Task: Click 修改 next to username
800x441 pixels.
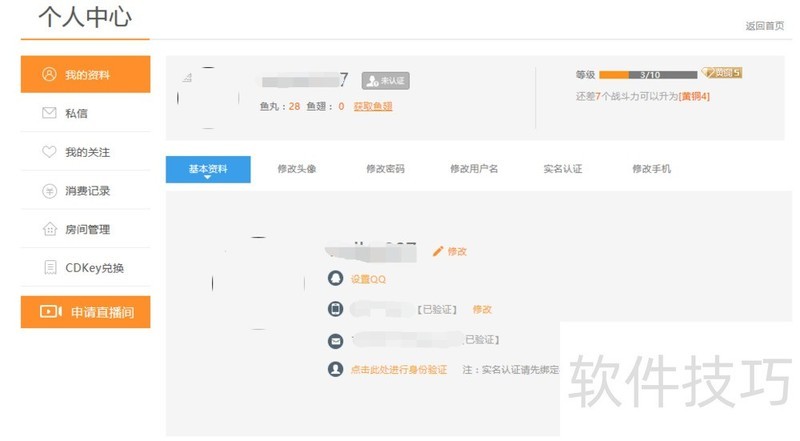Action: 457,251
